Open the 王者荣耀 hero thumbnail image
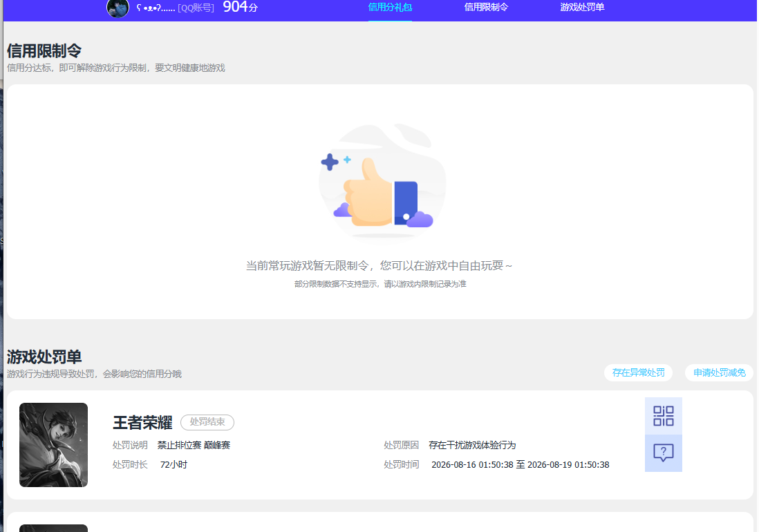This screenshot has height=532, width=759. click(x=53, y=445)
